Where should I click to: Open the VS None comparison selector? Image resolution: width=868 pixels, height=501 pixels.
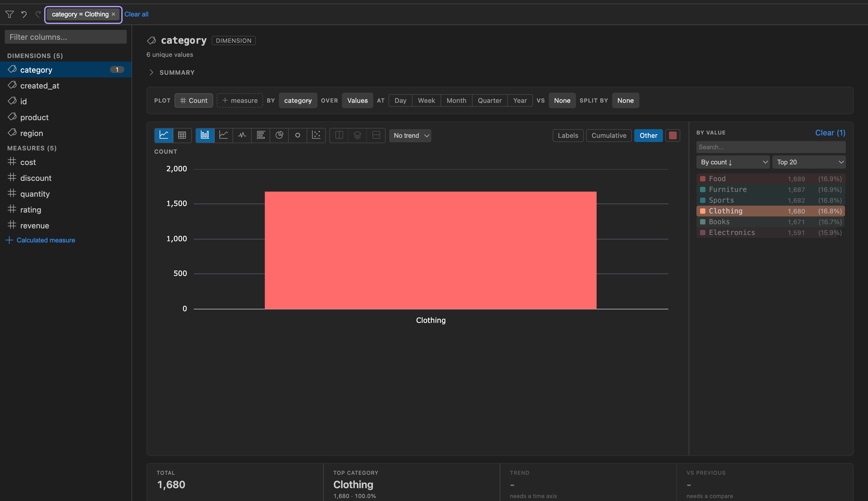pyautogui.click(x=562, y=100)
